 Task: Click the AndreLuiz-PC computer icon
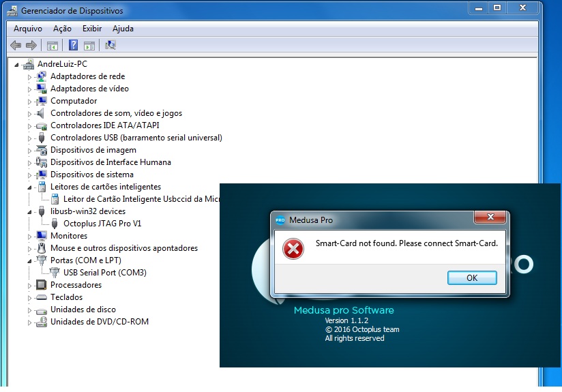[x=29, y=64]
